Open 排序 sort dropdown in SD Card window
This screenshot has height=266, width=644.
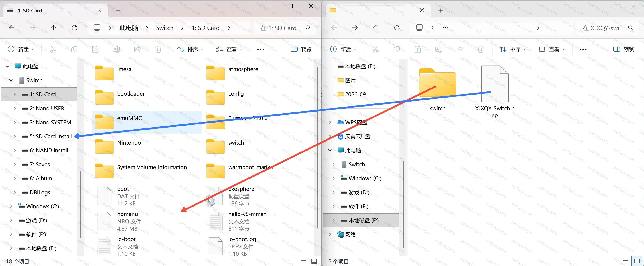(x=190, y=49)
